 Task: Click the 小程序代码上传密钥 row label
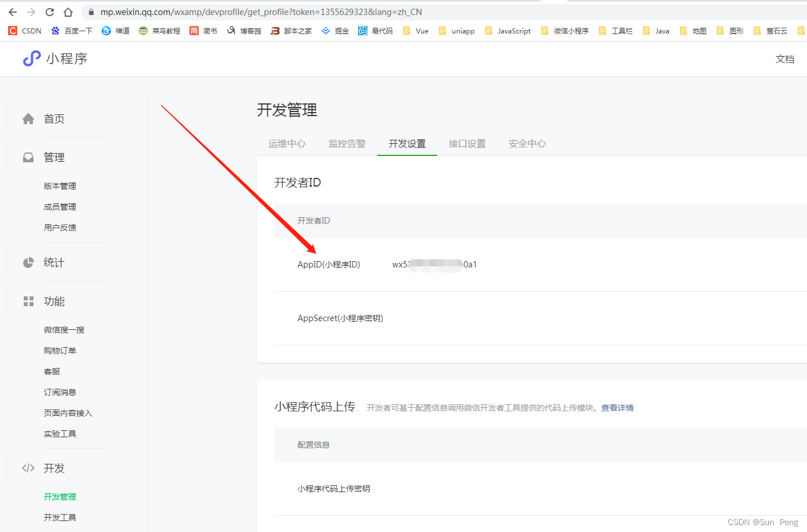point(334,489)
